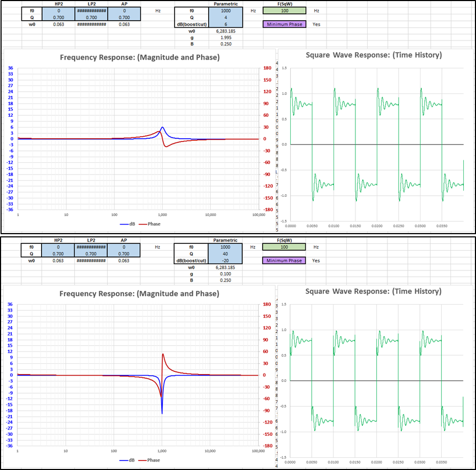Select the Yes cell in top sheet

[316, 25]
